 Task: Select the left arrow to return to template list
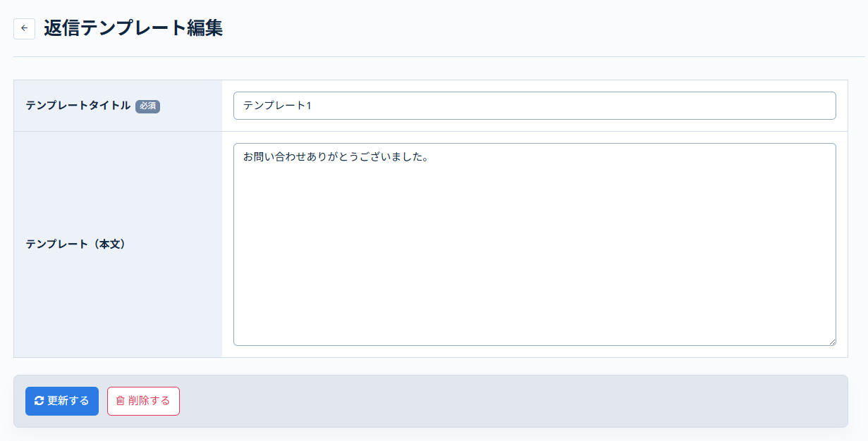click(x=24, y=28)
